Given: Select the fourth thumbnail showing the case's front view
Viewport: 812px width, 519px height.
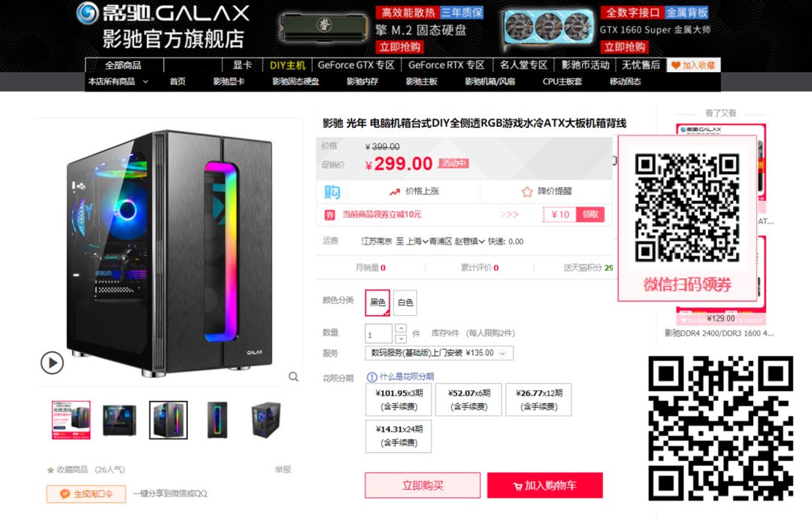Looking at the screenshot, I should tap(217, 420).
